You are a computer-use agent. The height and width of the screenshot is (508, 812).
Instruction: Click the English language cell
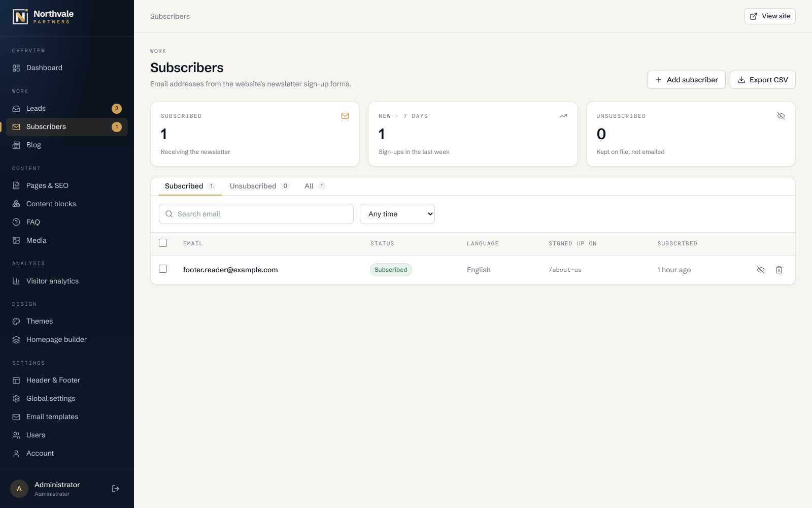(x=479, y=270)
